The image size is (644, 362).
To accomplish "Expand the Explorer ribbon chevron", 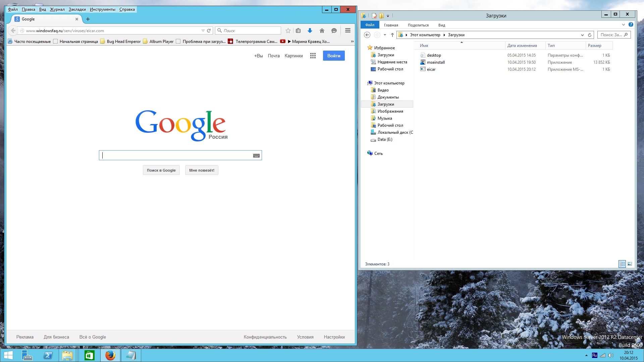I will pos(623,25).
